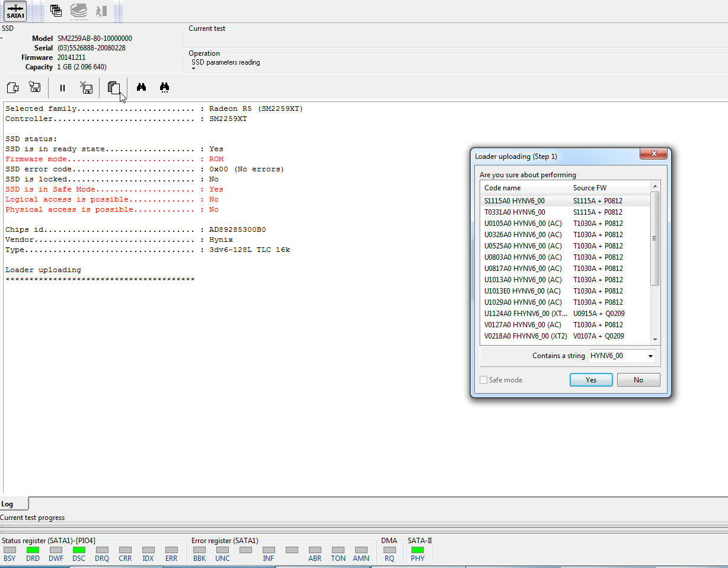Click the exit utility walking-figure icon

click(101, 10)
